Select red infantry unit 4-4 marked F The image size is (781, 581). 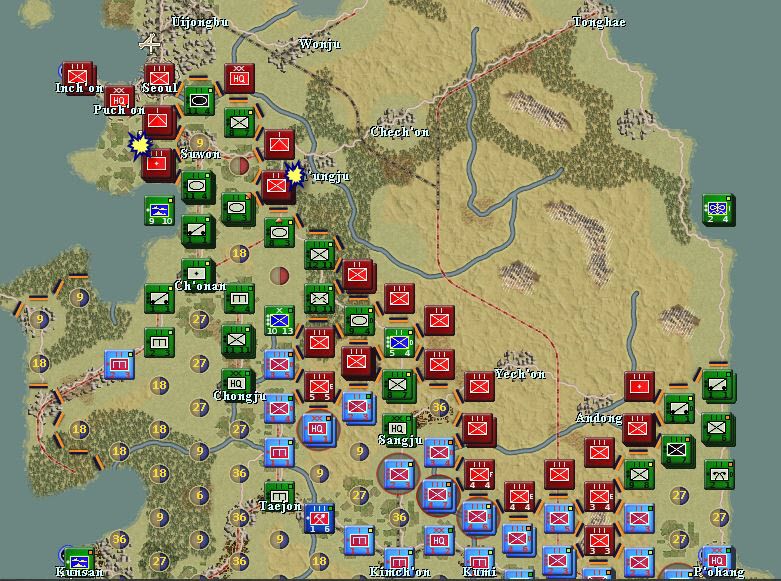click(479, 474)
